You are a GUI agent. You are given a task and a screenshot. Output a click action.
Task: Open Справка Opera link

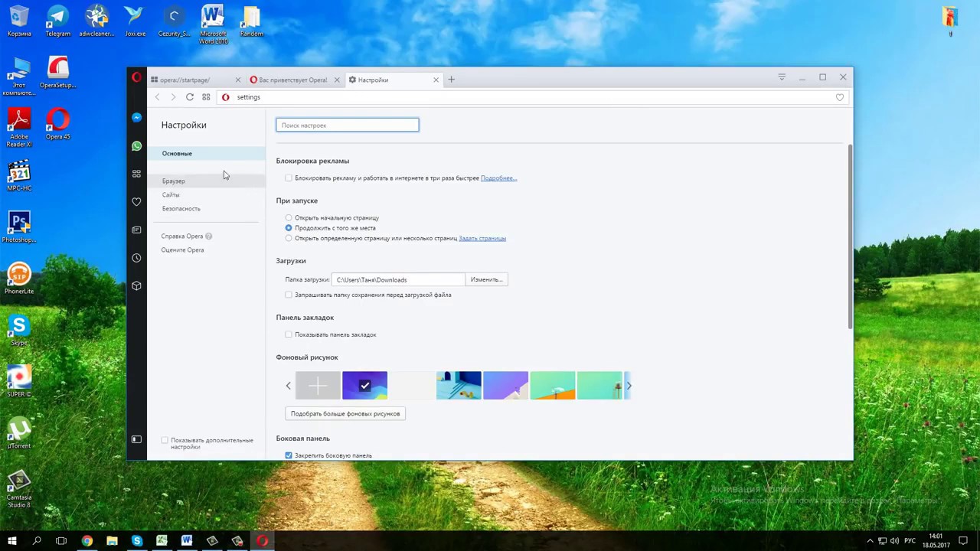(182, 236)
